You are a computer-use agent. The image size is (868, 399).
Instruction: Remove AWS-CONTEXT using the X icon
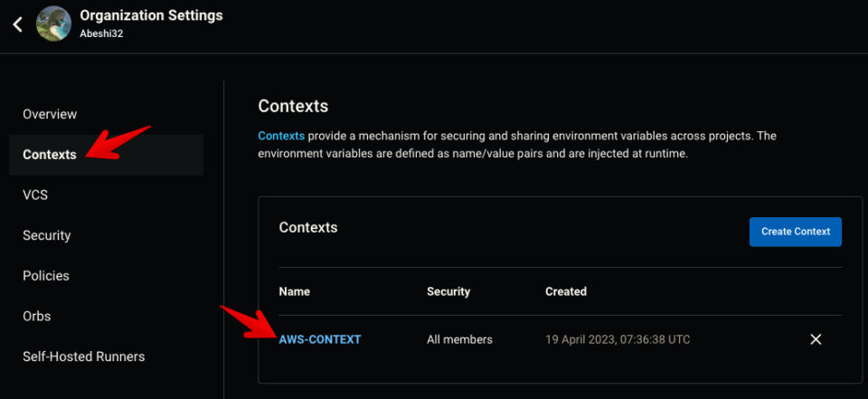point(816,339)
